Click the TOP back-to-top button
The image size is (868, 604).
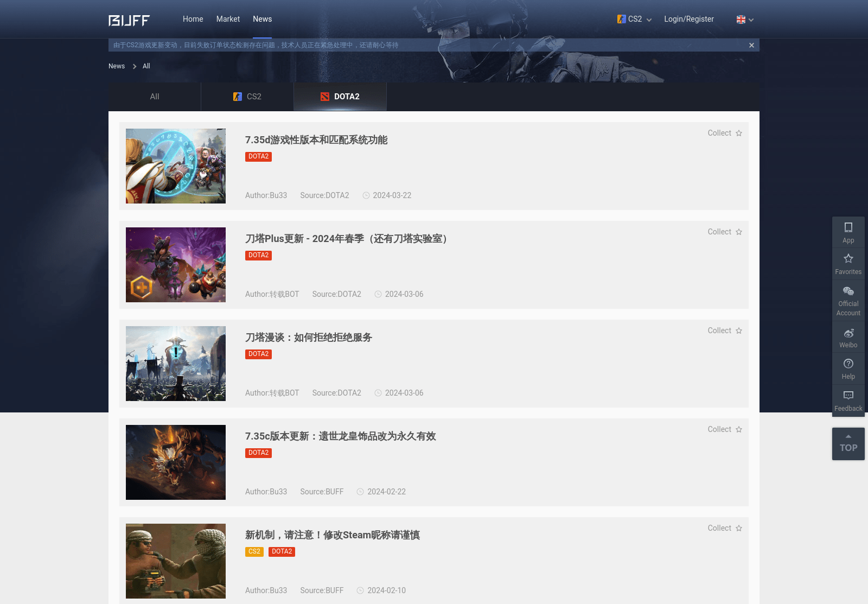[x=848, y=444]
